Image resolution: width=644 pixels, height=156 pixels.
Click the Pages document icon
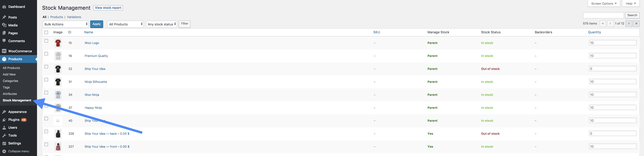4,33
